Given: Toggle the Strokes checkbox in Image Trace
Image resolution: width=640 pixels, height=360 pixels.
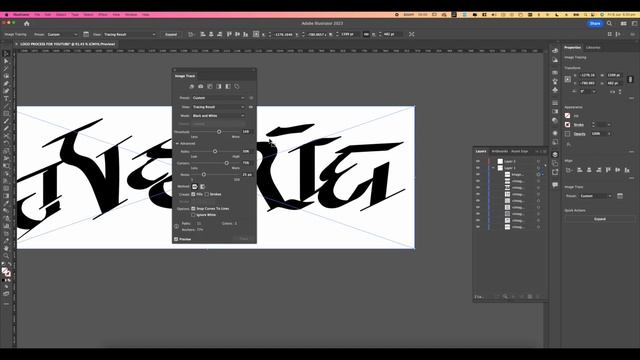Looking at the screenshot, I should (207, 194).
